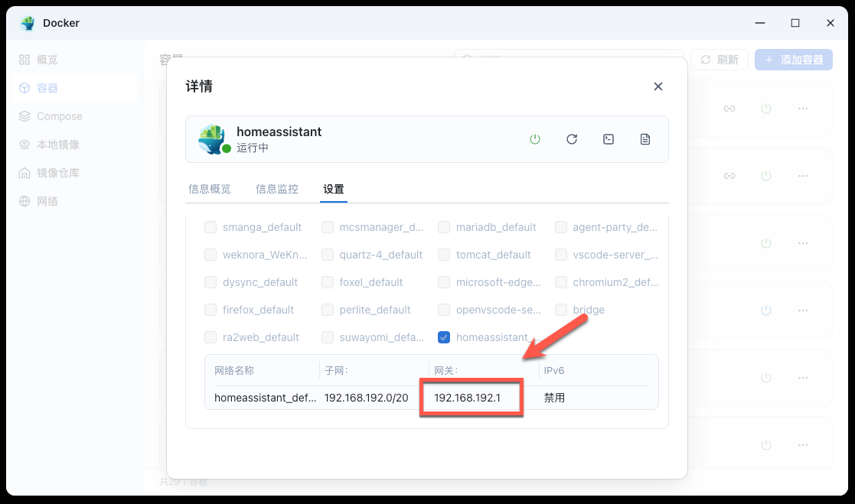View container logs via document icon
The height and width of the screenshot is (504, 855).
pos(645,139)
